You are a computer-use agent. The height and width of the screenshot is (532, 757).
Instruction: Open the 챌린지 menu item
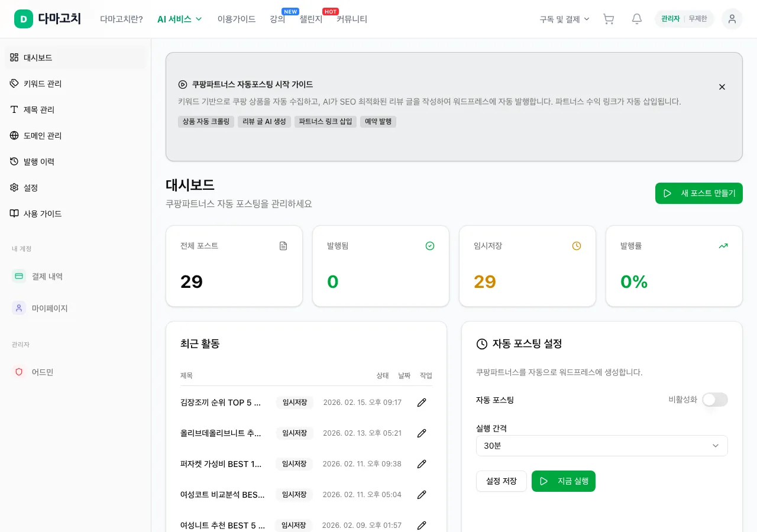tap(311, 19)
